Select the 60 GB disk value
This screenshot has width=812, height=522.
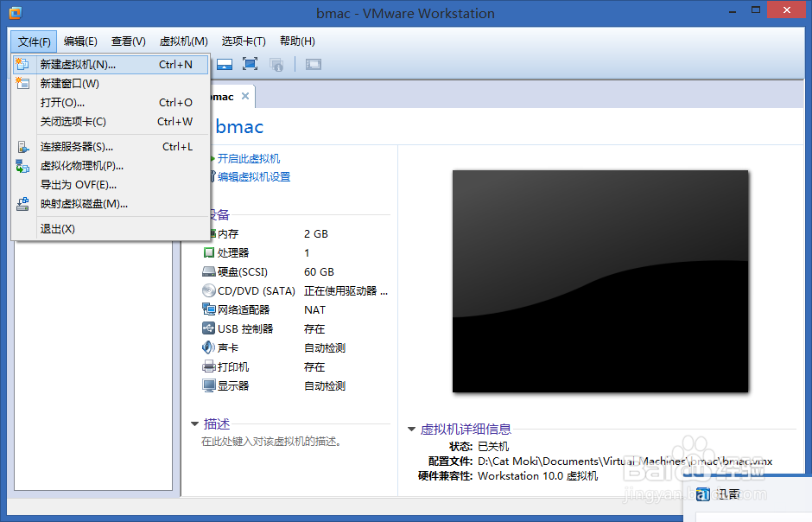click(x=319, y=272)
